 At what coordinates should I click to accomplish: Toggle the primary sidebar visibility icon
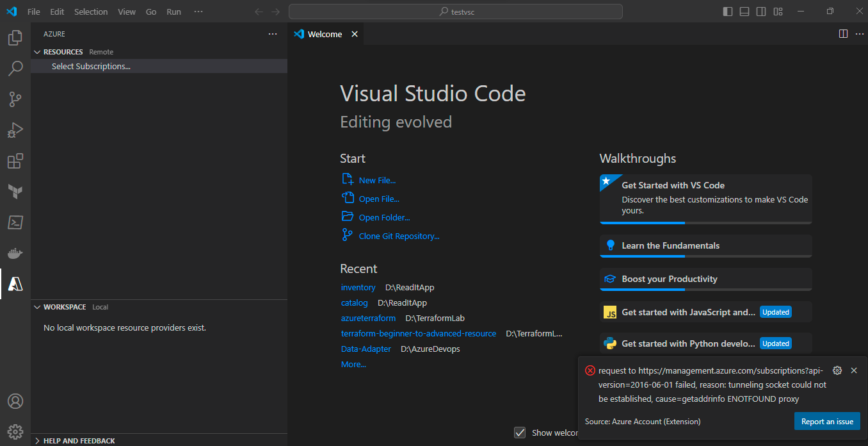click(728, 11)
